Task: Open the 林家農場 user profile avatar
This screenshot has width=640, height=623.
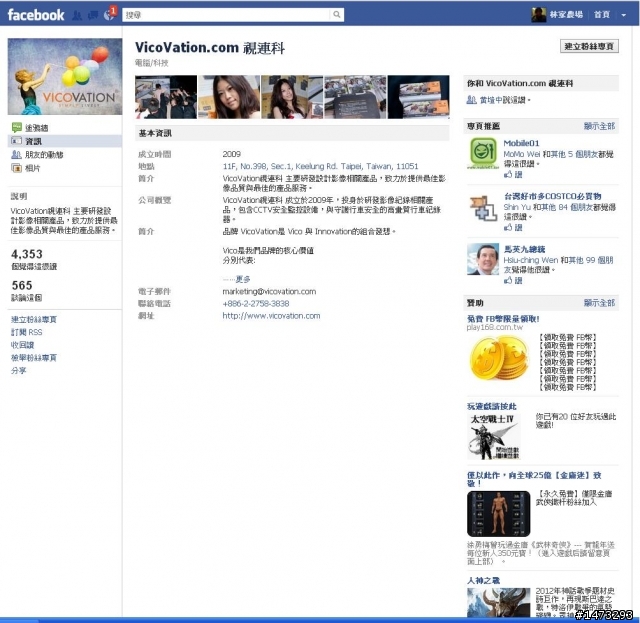Action: pyautogui.click(x=538, y=15)
